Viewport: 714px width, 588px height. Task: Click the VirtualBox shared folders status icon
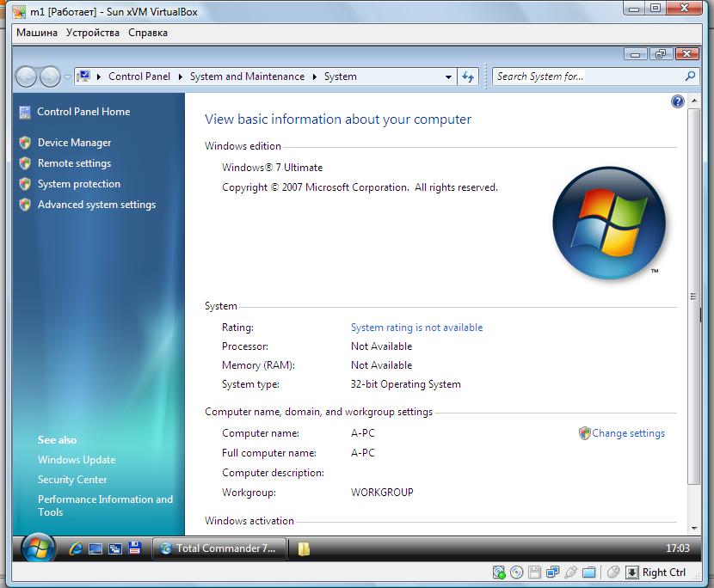588,573
